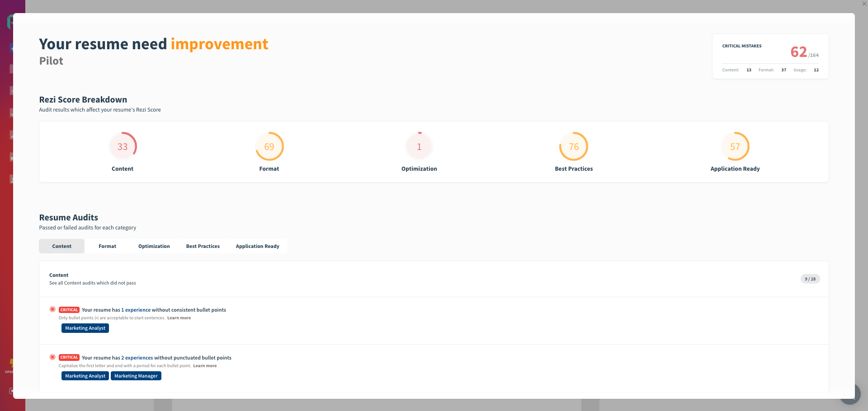Click the Application Ready score circle showing 57
This screenshot has width=868, height=411.
point(735,146)
